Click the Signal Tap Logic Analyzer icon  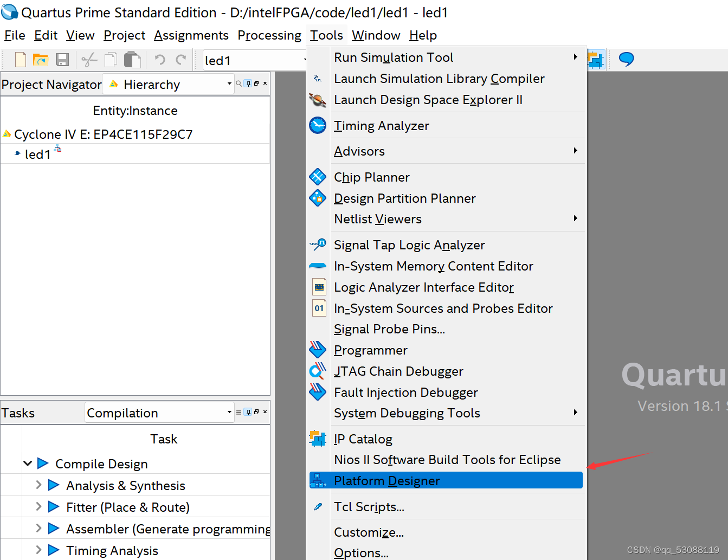[x=318, y=244]
